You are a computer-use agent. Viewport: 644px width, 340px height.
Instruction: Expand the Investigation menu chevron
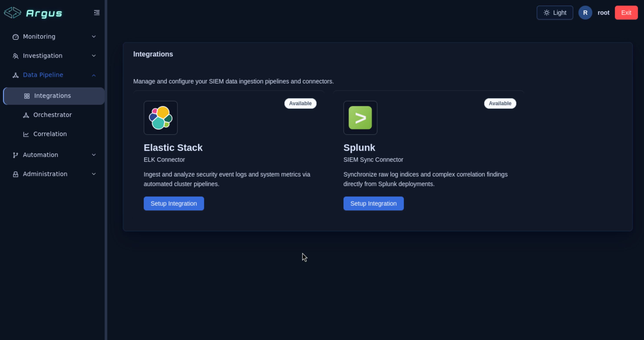click(94, 56)
